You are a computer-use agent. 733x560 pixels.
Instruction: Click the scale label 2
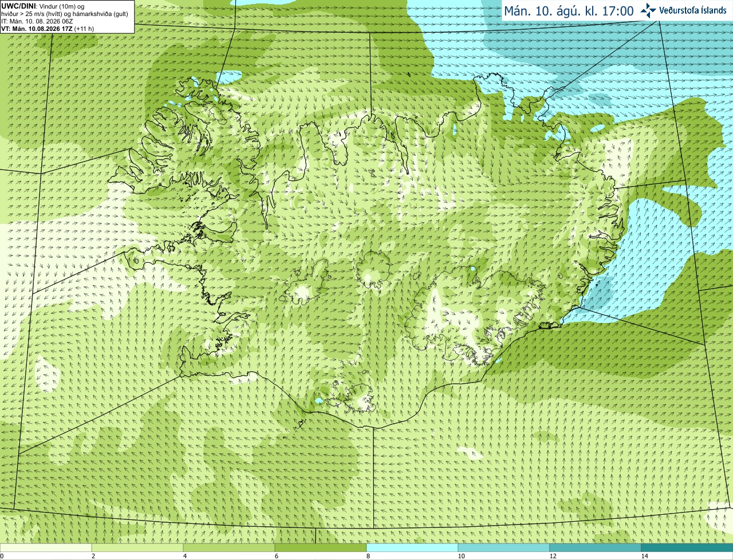(x=93, y=556)
